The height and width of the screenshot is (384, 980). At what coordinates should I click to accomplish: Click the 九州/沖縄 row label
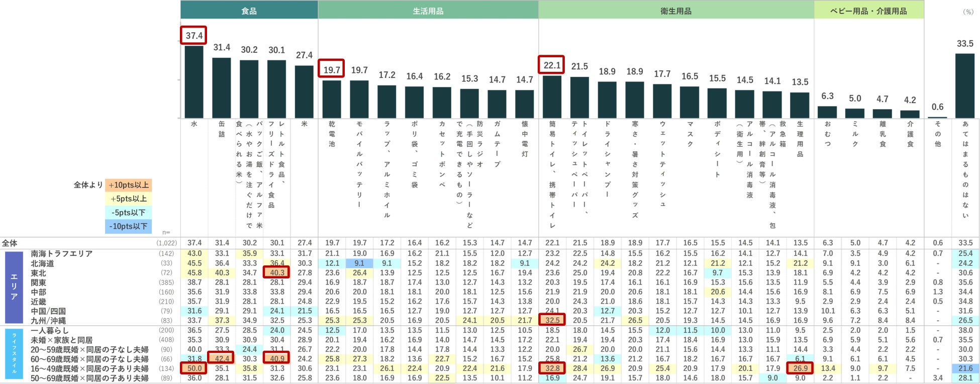48,321
